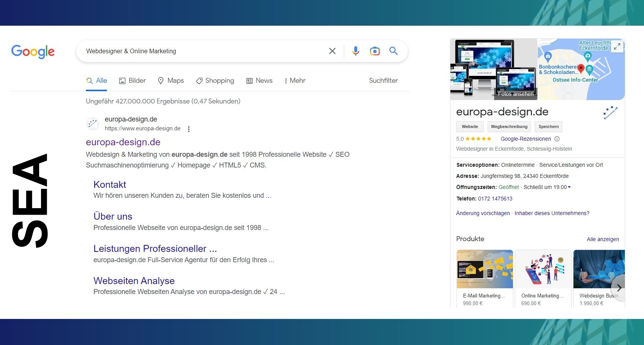
Task: Click Änderung vorschlagen link
Action: (483, 213)
